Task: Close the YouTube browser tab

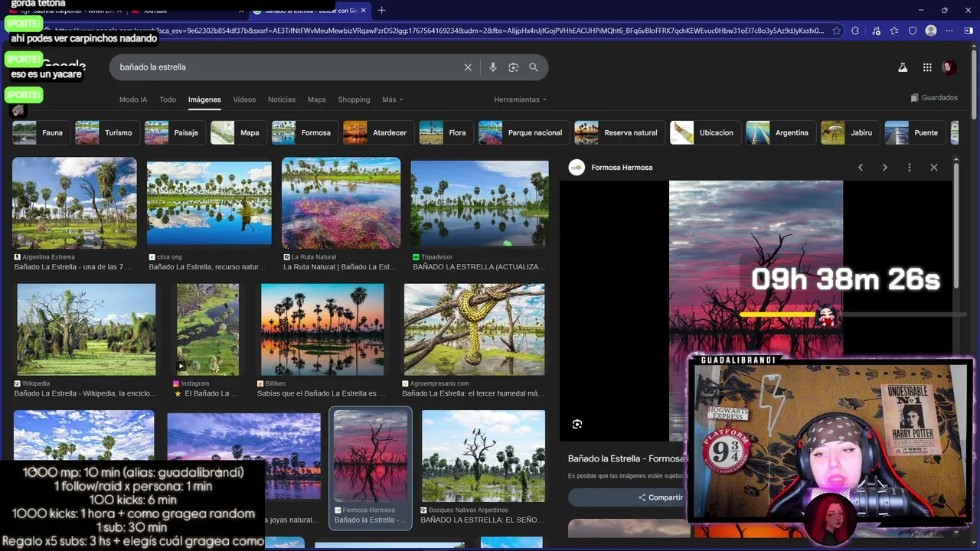Action: click(x=242, y=11)
